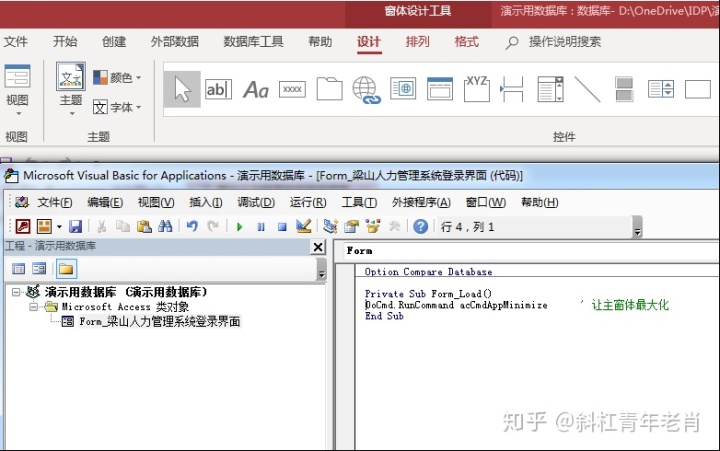The width and height of the screenshot is (720, 451).
Task: Click the DoCmd.RunCommand code line
Action: (x=456, y=305)
